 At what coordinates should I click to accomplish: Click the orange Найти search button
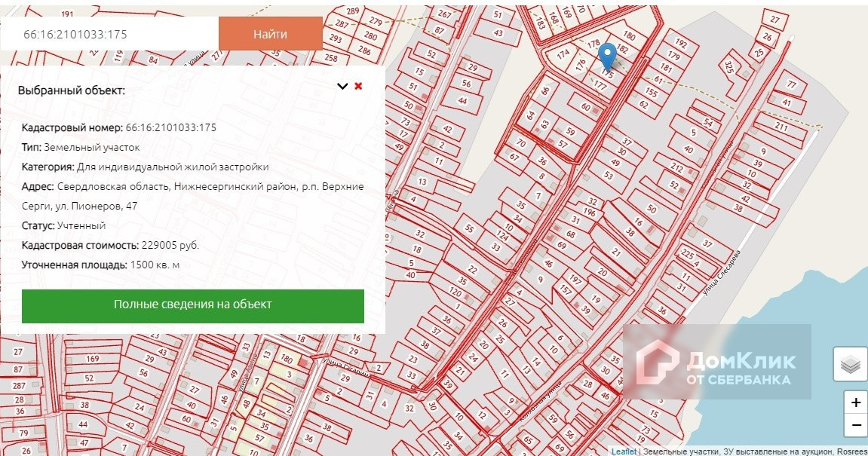pos(270,34)
